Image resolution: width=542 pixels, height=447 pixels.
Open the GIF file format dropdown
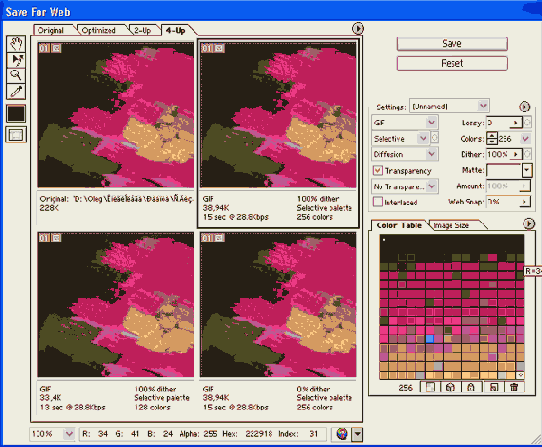pyautogui.click(x=405, y=122)
